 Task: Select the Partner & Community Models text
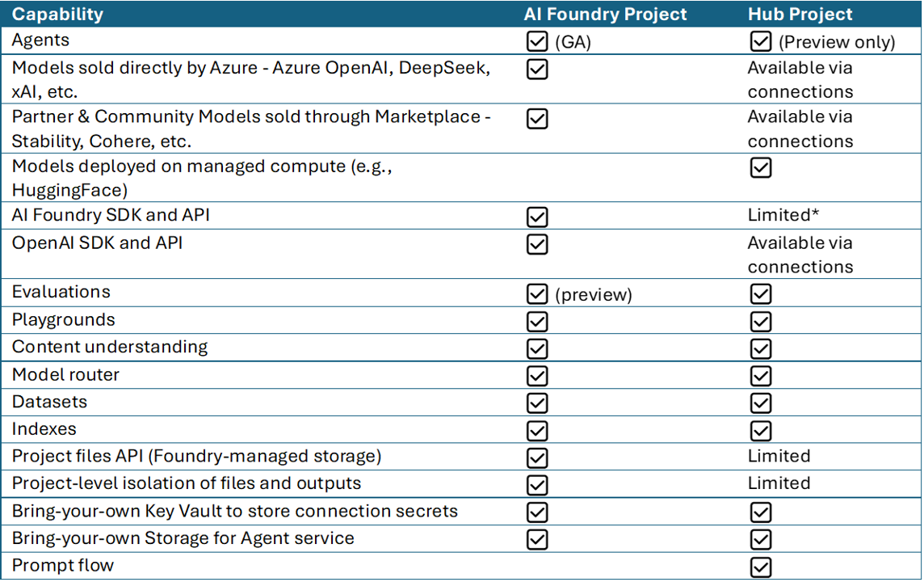(251, 129)
